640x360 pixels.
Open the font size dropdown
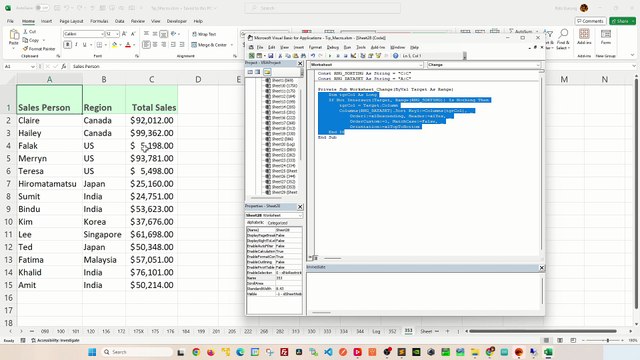(x=117, y=34)
